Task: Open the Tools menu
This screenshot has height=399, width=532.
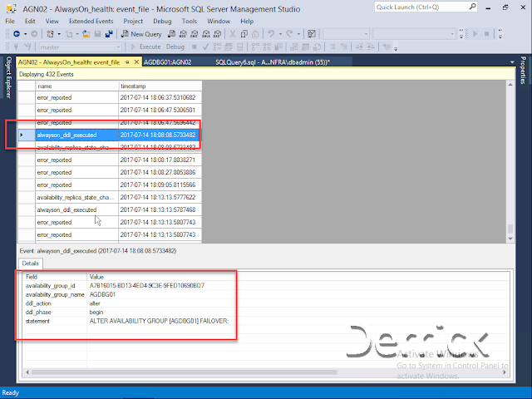Action: tap(189, 21)
